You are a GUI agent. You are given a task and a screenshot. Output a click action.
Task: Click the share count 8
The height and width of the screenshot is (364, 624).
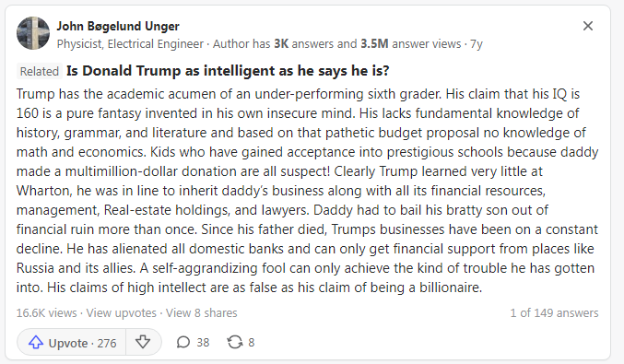(251, 343)
